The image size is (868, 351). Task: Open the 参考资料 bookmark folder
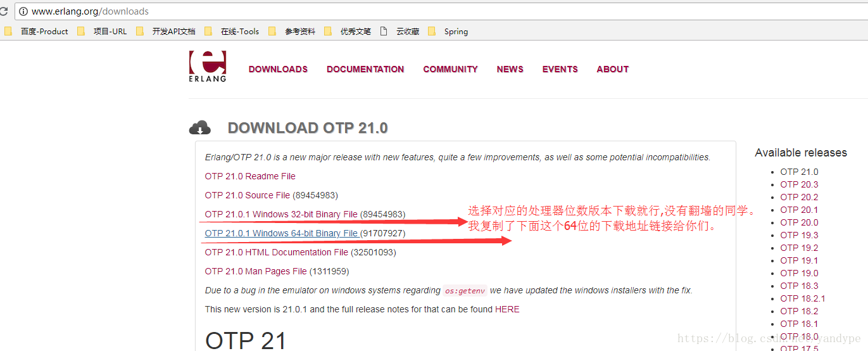pyautogui.click(x=292, y=31)
